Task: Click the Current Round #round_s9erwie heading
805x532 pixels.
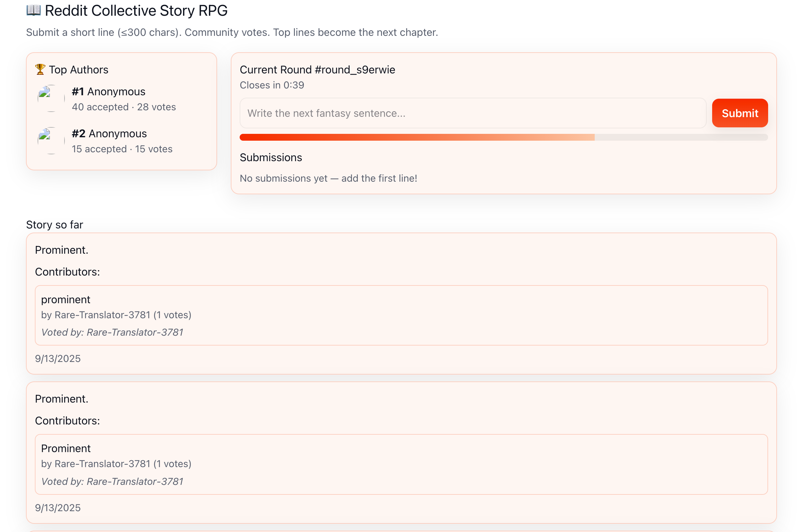Action: click(x=317, y=70)
